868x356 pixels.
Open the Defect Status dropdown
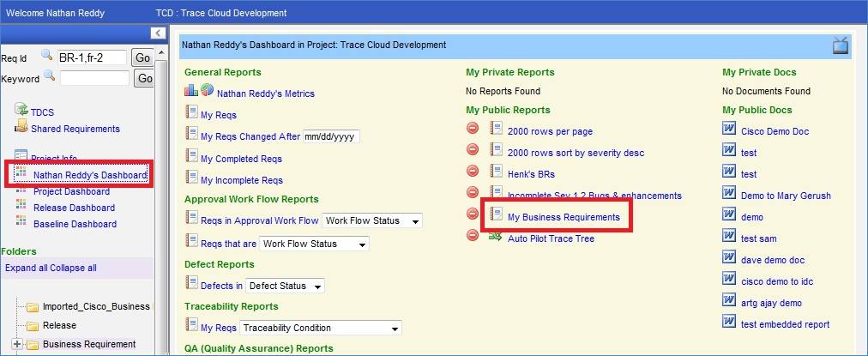click(284, 286)
